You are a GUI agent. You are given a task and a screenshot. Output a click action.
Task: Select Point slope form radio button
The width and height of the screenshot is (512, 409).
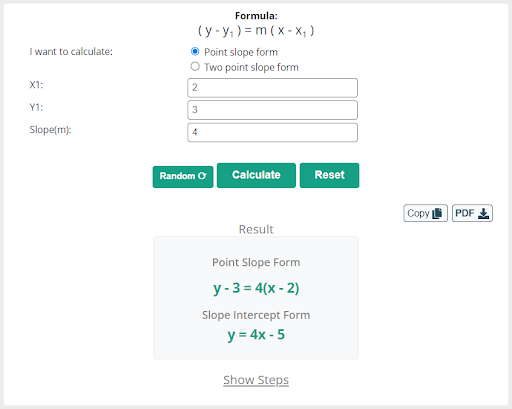[x=195, y=52]
